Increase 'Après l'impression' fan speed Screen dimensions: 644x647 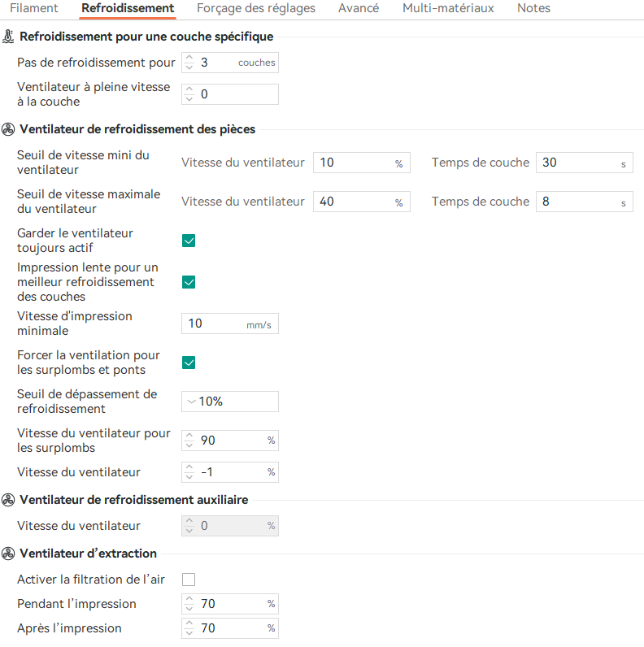(x=189, y=623)
